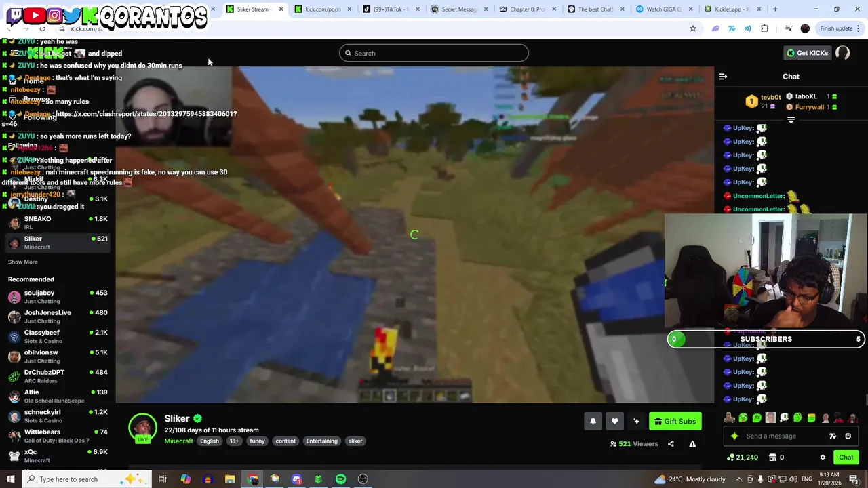Image resolution: width=868 pixels, height=488 pixels.
Task: Open Sliker channel in Following list
Action: [58, 243]
